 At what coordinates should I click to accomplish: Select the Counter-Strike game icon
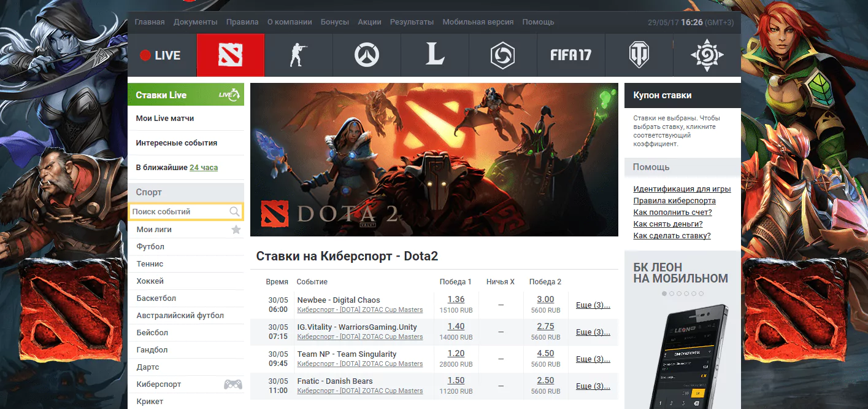[x=299, y=55]
